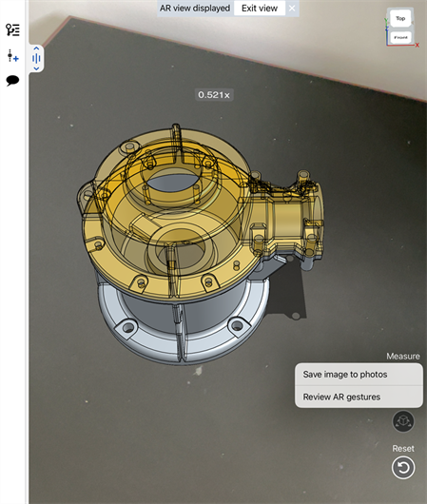The width and height of the screenshot is (427, 504).
Task: Click the Exit view button
Action: pyautogui.click(x=260, y=8)
